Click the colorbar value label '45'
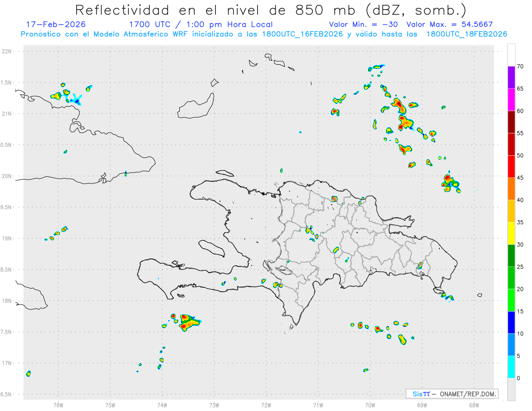The image size is (532, 411). [x=520, y=178]
